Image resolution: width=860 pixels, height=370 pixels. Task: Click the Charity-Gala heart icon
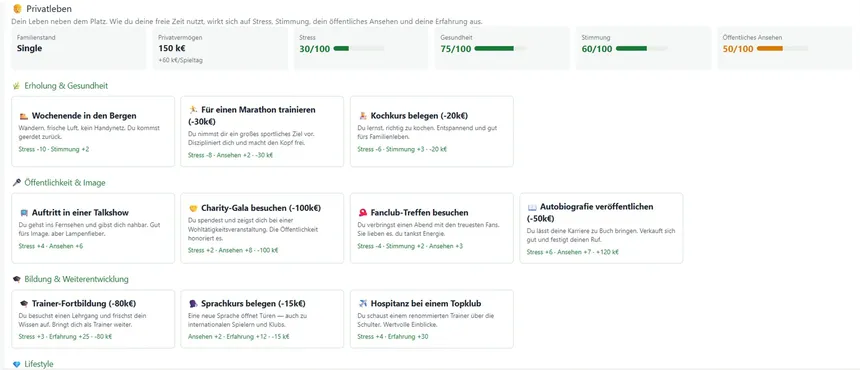(x=193, y=208)
